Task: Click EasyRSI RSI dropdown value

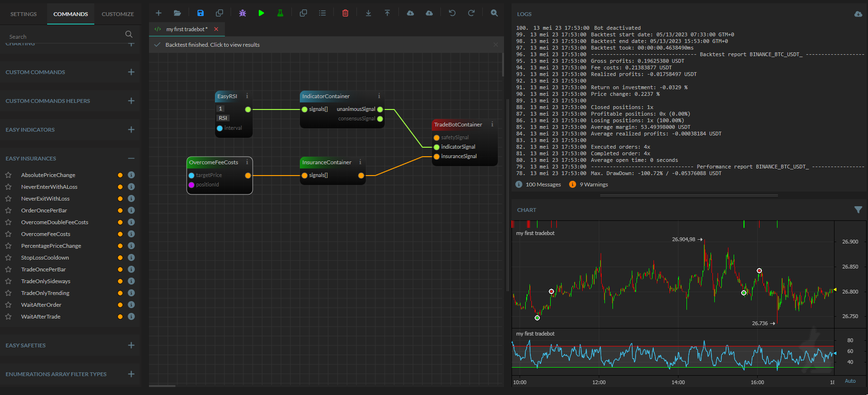Action: point(223,118)
